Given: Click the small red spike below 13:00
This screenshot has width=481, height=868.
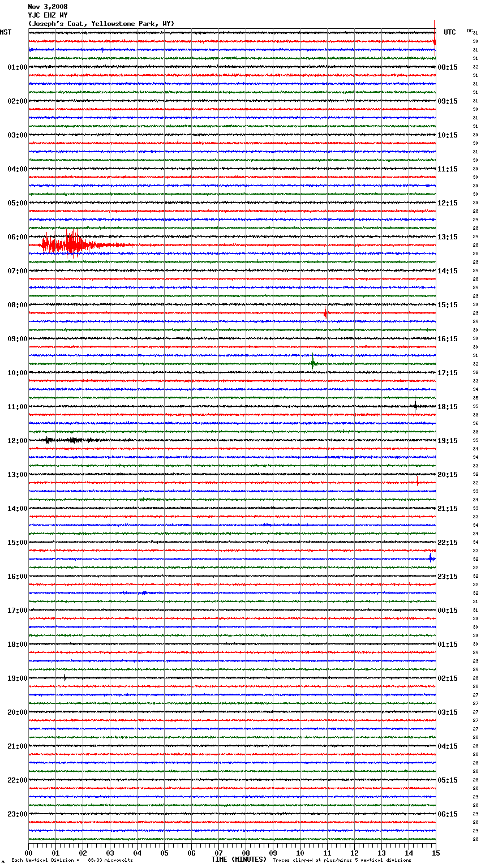Looking at the screenshot, I should click(x=418, y=482).
